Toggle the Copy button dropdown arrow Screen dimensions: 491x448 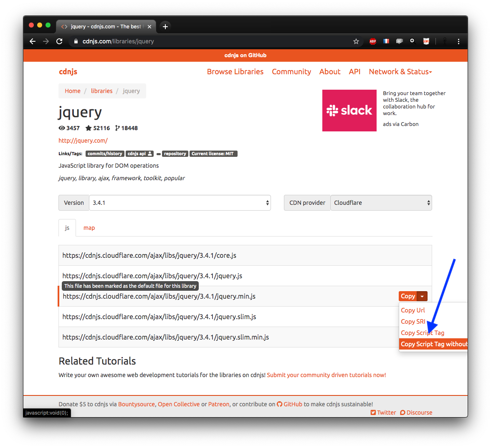pyautogui.click(x=422, y=296)
